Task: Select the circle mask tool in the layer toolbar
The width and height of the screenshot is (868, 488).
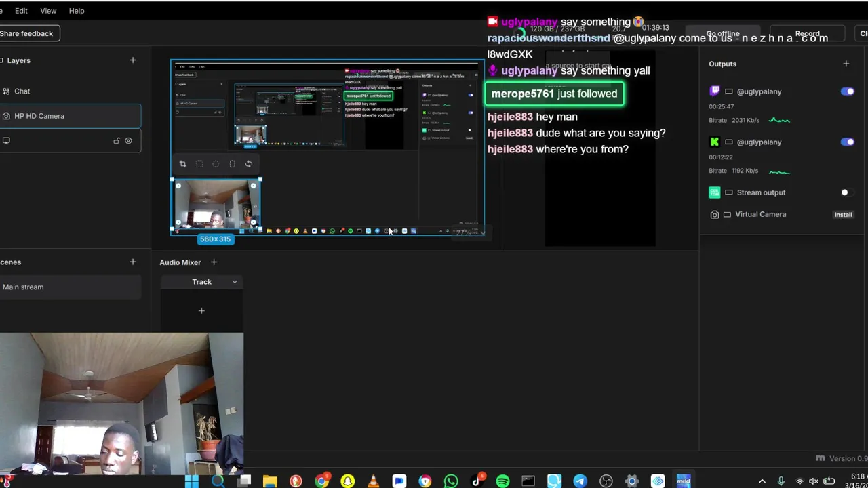Action: (216, 163)
